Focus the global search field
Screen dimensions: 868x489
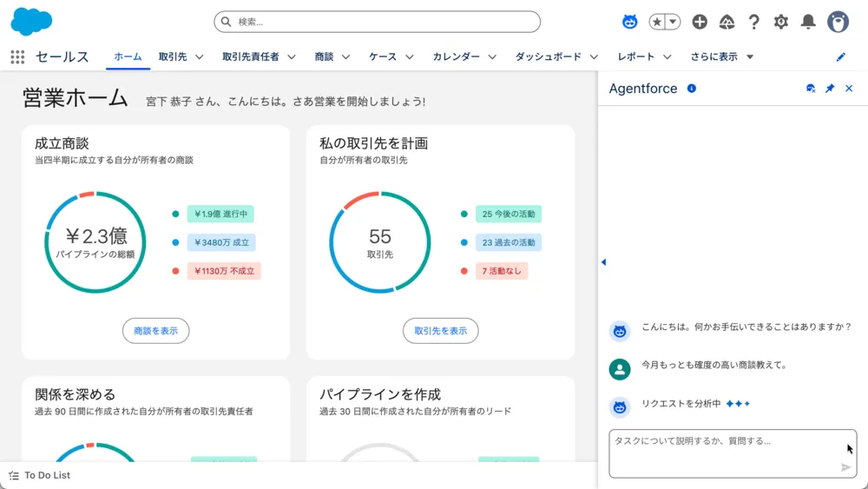click(x=377, y=22)
